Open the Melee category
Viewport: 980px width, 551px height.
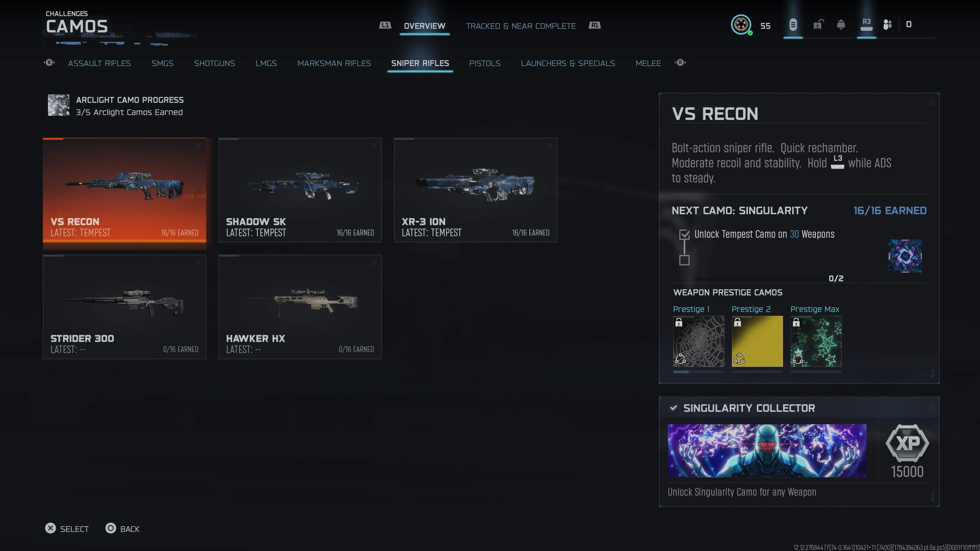pyautogui.click(x=648, y=63)
